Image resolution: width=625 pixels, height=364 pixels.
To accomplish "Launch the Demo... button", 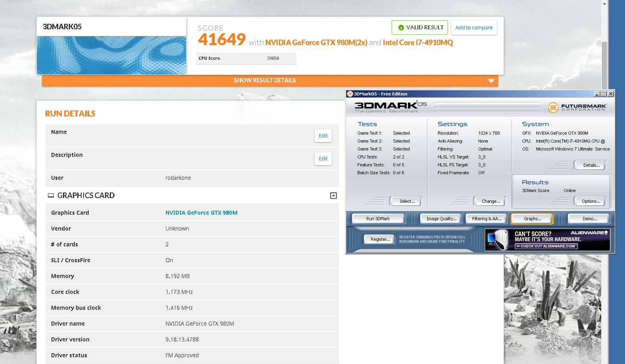I will point(589,219).
